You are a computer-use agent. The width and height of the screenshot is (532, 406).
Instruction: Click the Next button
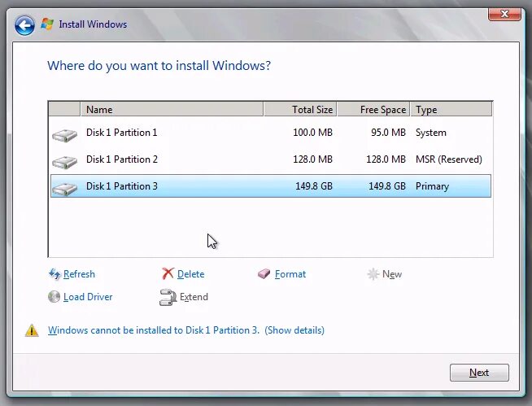[x=479, y=373]
